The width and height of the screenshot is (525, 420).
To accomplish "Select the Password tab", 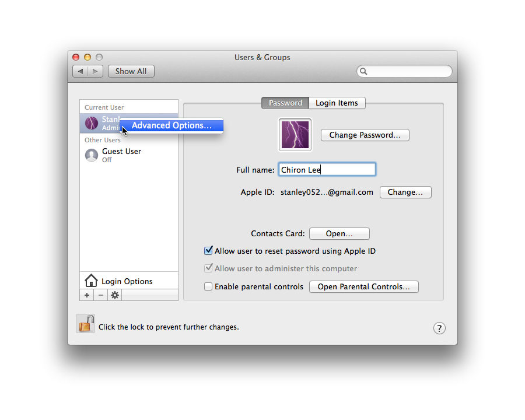I will coord(285,103).
